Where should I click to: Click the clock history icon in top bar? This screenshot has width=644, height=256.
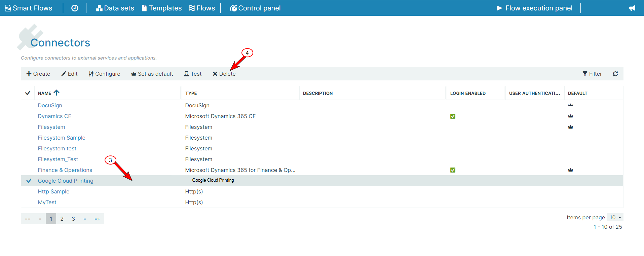pyautogui.click(x=75, y=8)
